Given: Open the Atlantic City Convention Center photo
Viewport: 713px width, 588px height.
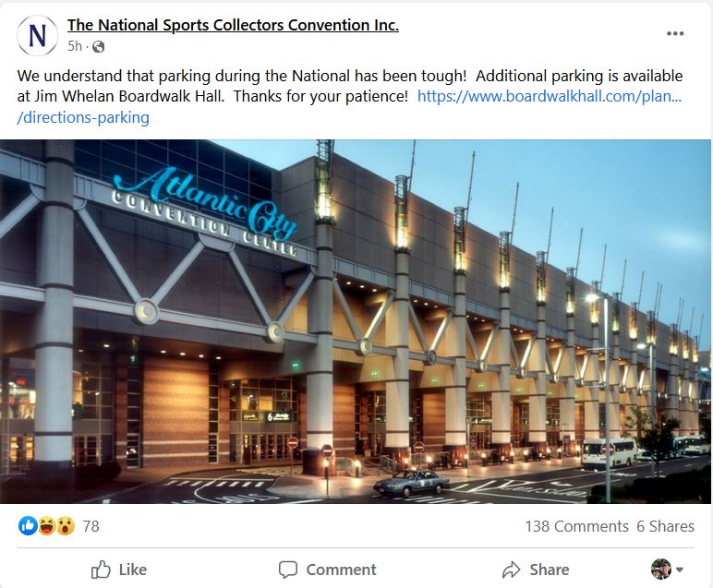Looking at the screenshot, I should 356,321.
